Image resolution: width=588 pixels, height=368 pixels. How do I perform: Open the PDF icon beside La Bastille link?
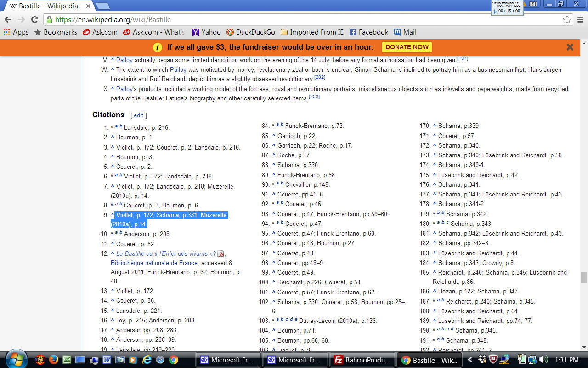(x=220, y=254)
